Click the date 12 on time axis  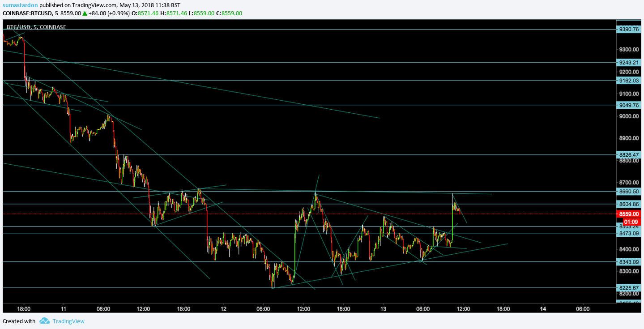pyautogui.click(x=223, y=309)
